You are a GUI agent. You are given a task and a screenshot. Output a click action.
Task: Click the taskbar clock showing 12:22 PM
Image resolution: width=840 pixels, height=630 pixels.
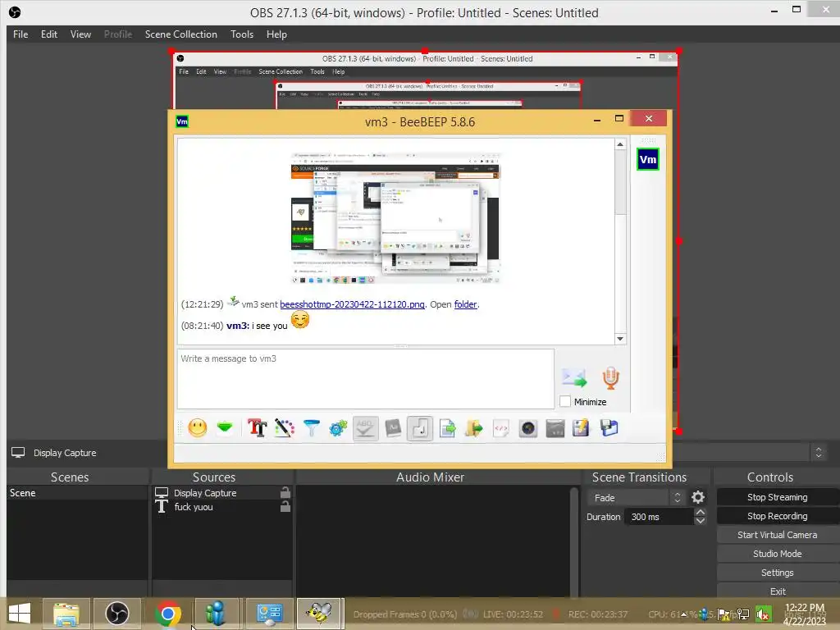click(x=805, y=614)
